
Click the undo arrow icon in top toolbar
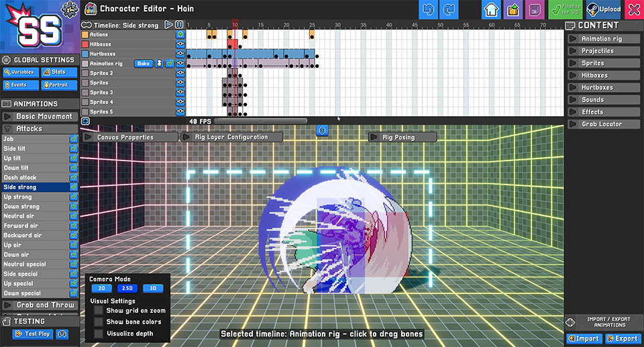click(428, 9)
